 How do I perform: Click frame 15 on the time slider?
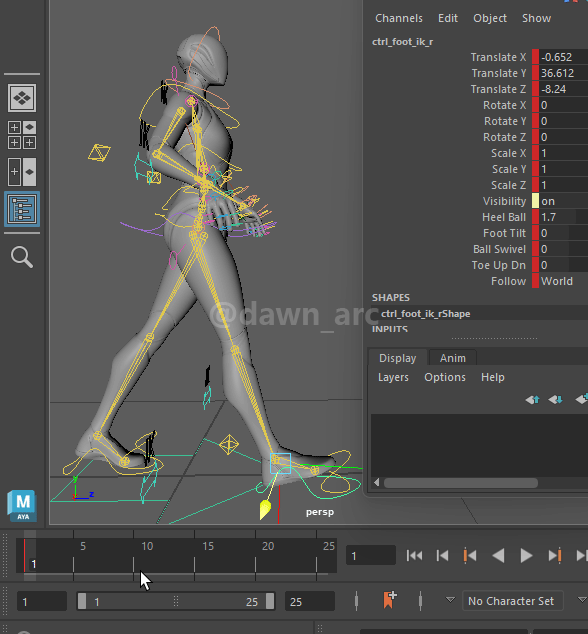[x=195, y=564]
